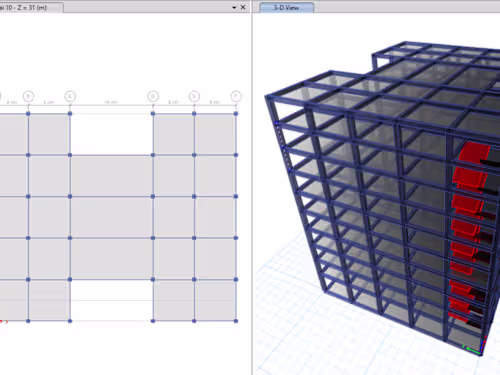Click grid bubble F in plan view
The image size is (500, 375).
pyautogui.click(x=236, y=96)
